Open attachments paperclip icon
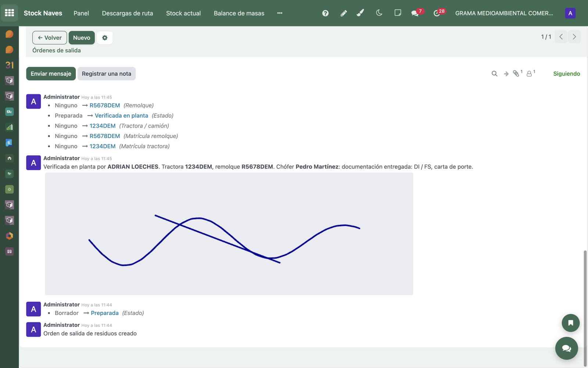The width and height of the screenshot is (588, 368). coord(517,73)
